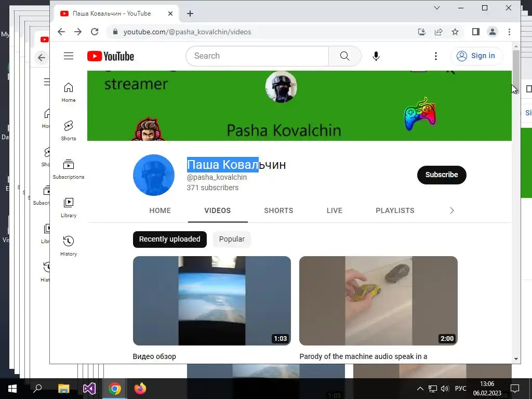The height and width of the screenshot is (399, 532).
Task: Play the 2:00 toy cars thumbnail
Action: pyautogui.click(x=378, y=301)
